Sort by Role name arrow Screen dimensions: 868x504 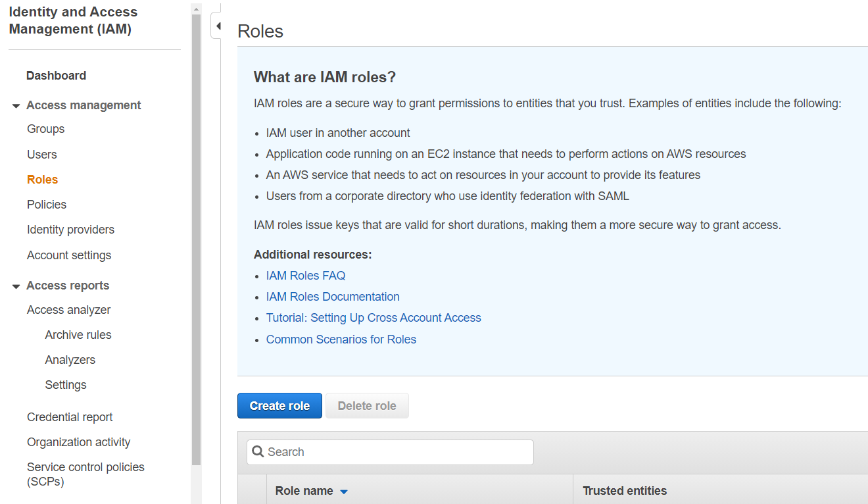click(x=343, y=491)
